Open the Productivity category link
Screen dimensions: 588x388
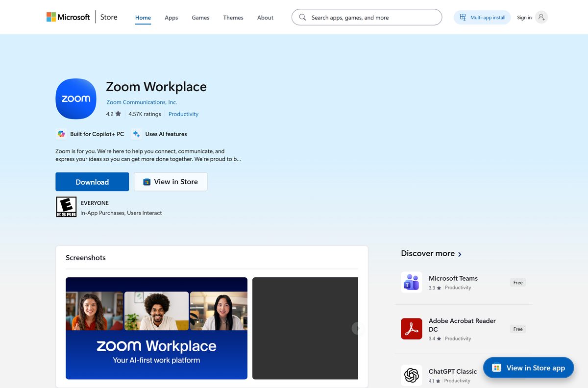183,114
